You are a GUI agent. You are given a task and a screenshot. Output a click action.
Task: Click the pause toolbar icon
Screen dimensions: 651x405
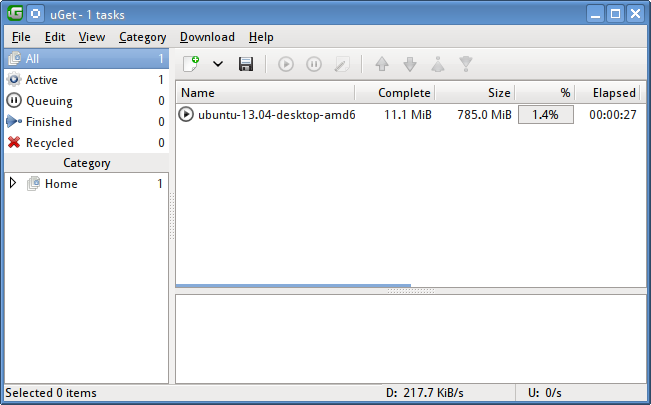tap(314, 64)
